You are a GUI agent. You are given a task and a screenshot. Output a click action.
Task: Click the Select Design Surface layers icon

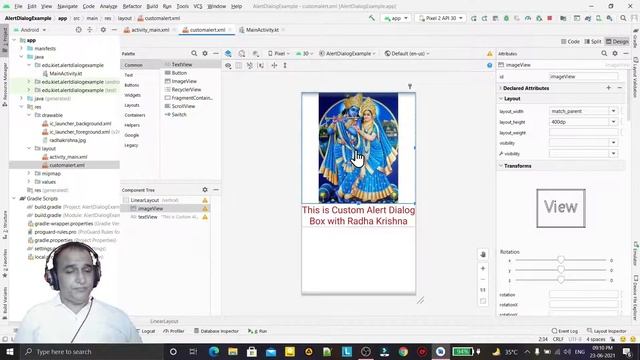228,53
